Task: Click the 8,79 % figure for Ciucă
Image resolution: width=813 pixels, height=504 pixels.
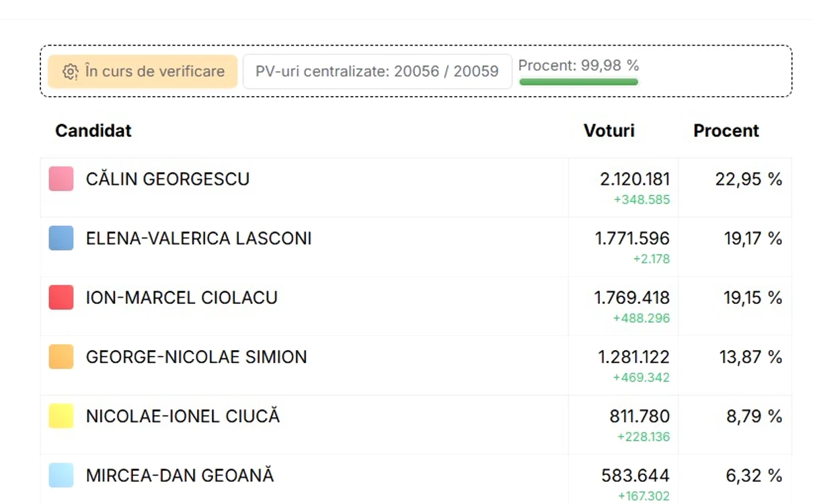Action: (754, 416)
